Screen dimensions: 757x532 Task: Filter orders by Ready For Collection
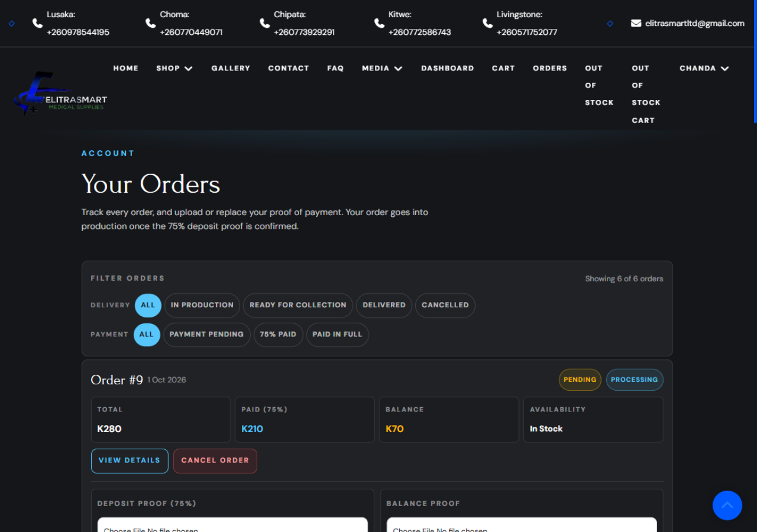[298, 306]
